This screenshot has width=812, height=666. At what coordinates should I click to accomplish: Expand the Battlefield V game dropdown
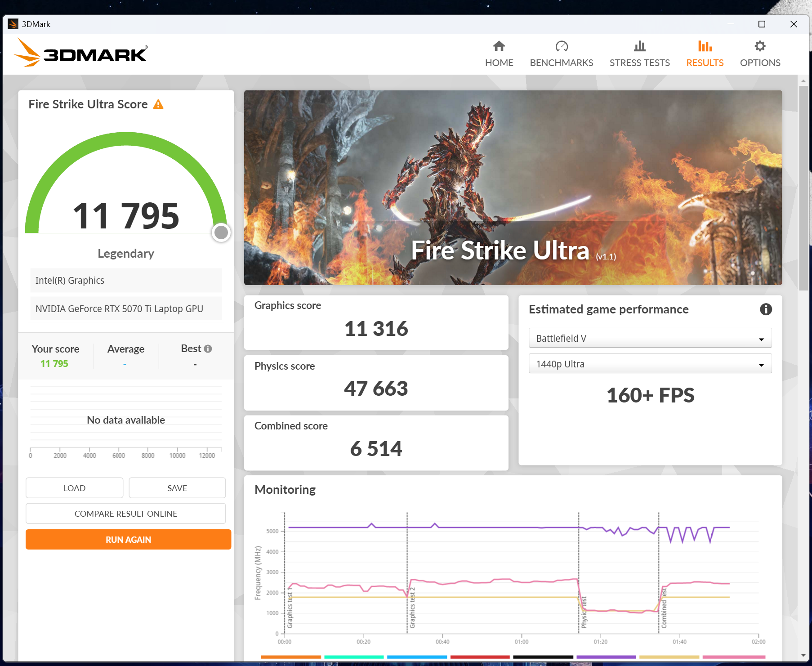650,338
